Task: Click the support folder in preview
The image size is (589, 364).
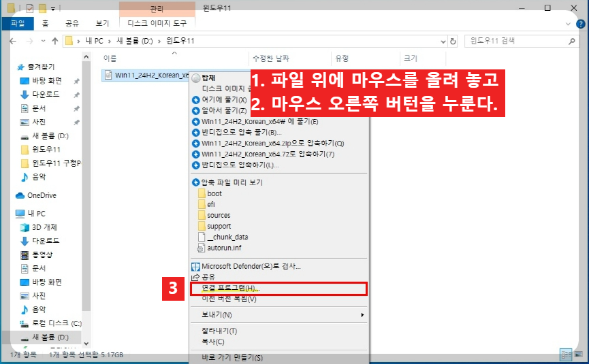Action: click(219, 226)
